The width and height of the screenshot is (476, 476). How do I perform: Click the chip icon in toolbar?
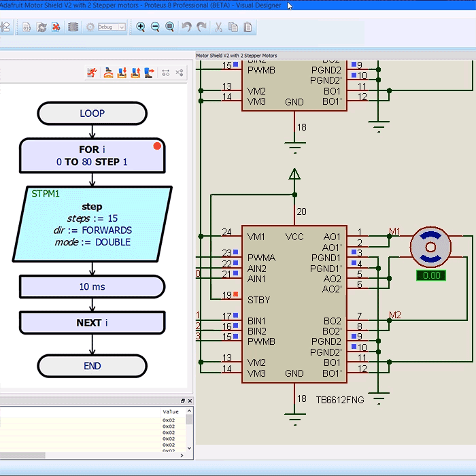pyautogui.click(x=73, y=27)
